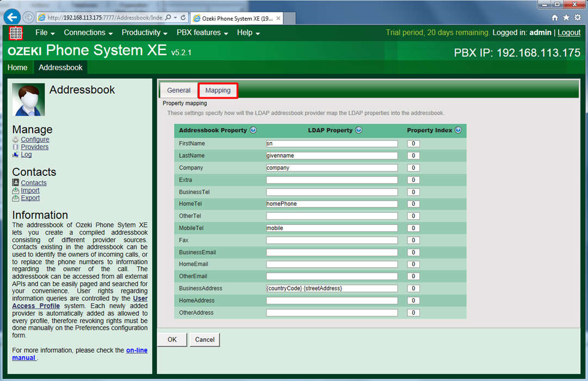The image size is (588, 381).
Task: Click the MobileTel LDAP property field
Action: 332,228
